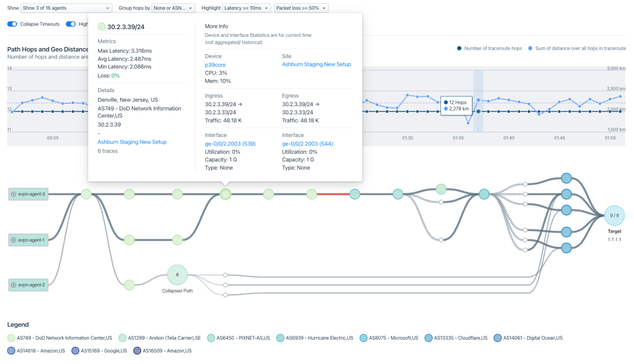Open the Latency >= 10ms highlight dropdown
The image size is (634, 364).
[x=246, y=8]
